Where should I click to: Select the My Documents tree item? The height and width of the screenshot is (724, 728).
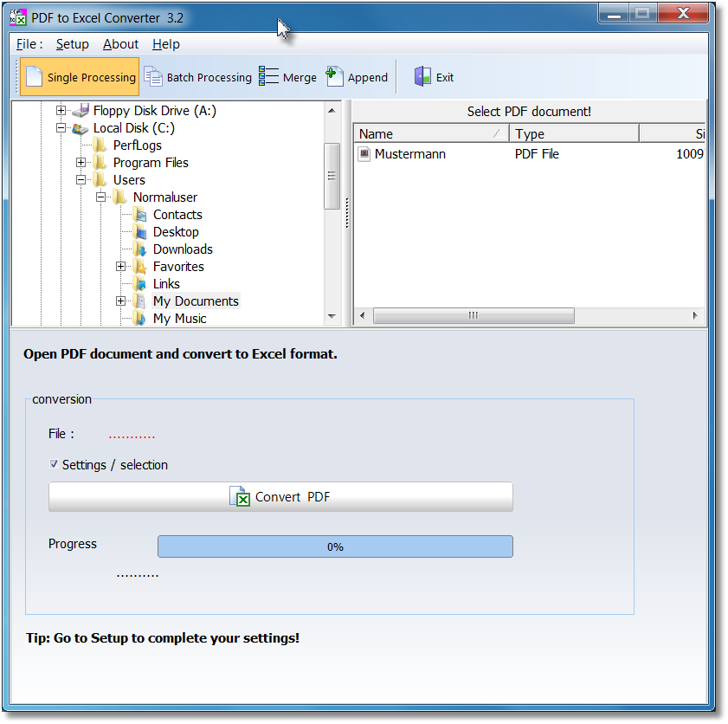[x=196, y=301]
